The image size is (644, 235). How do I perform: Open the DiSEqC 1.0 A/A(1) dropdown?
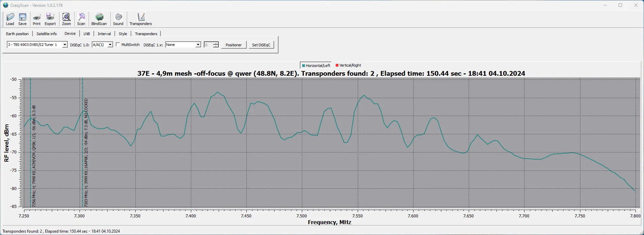point(110,45)
